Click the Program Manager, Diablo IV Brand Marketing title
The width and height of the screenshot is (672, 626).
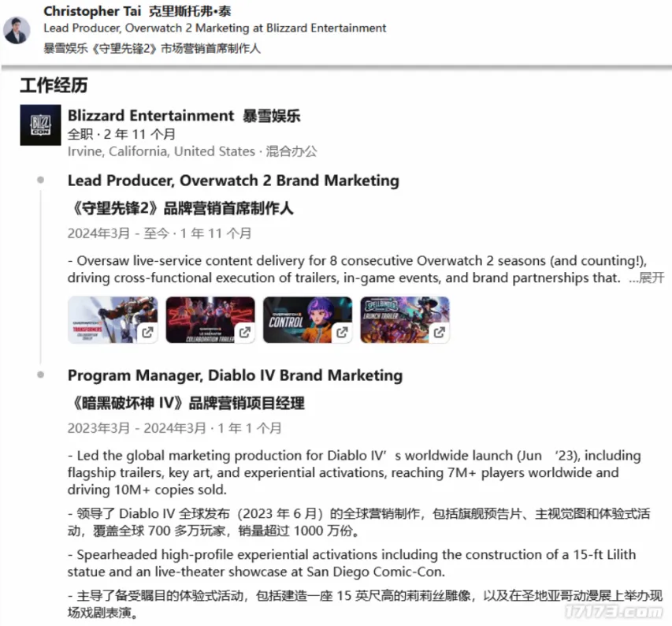click(234, 376)
